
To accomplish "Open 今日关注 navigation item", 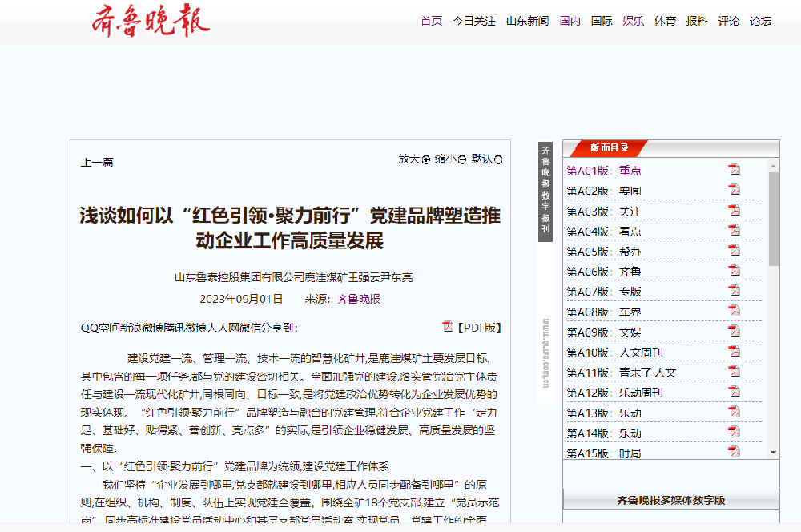I will tap(473, 21).
